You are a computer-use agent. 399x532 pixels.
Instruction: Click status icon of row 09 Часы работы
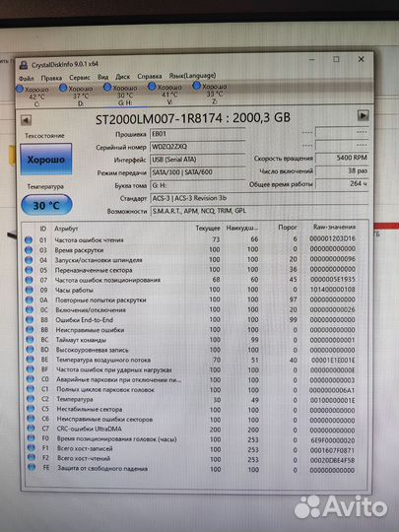click(30, 291)
